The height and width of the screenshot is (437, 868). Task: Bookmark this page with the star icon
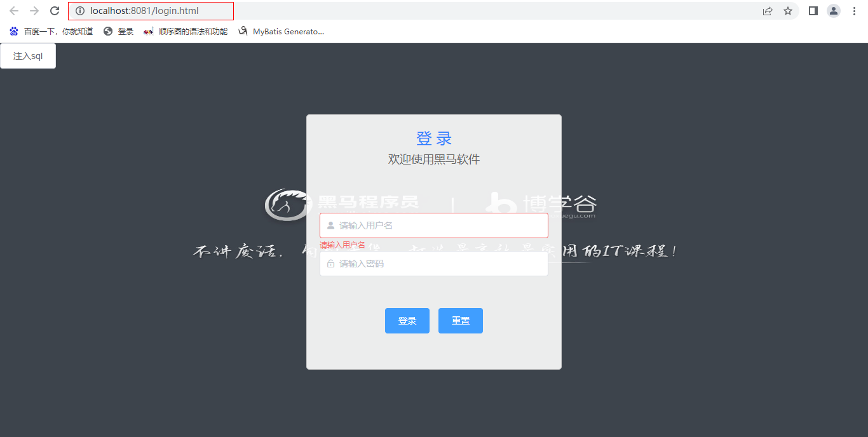(788, 11)
